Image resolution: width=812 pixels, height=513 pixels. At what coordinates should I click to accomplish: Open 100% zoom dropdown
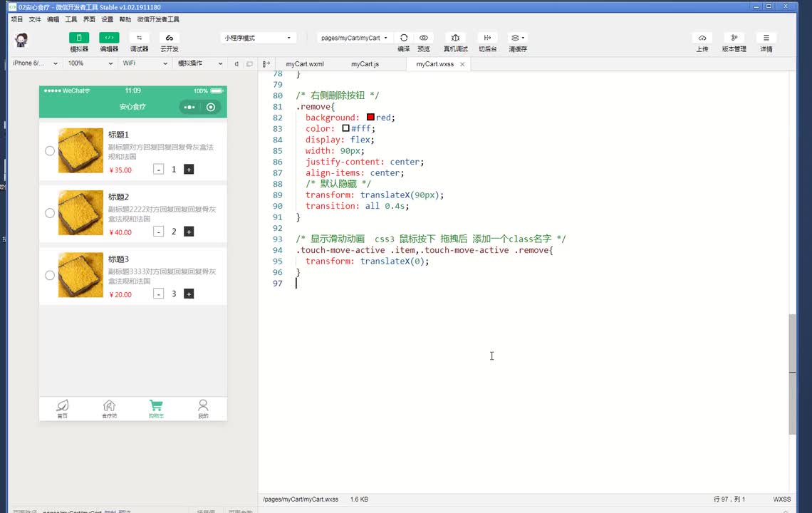[x=90, y=63]
